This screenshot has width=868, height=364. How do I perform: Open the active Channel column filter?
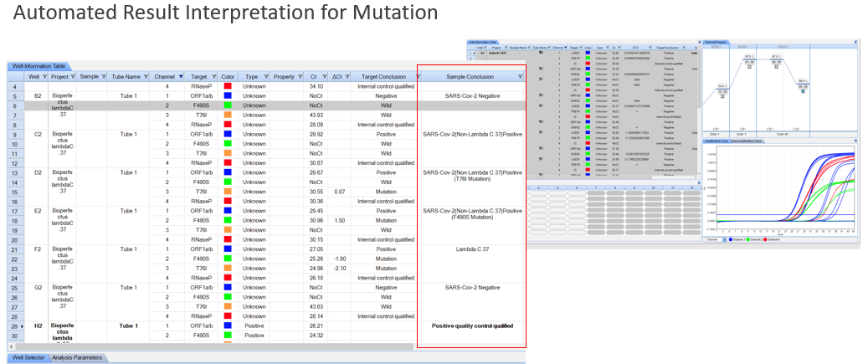click(181, 77)
